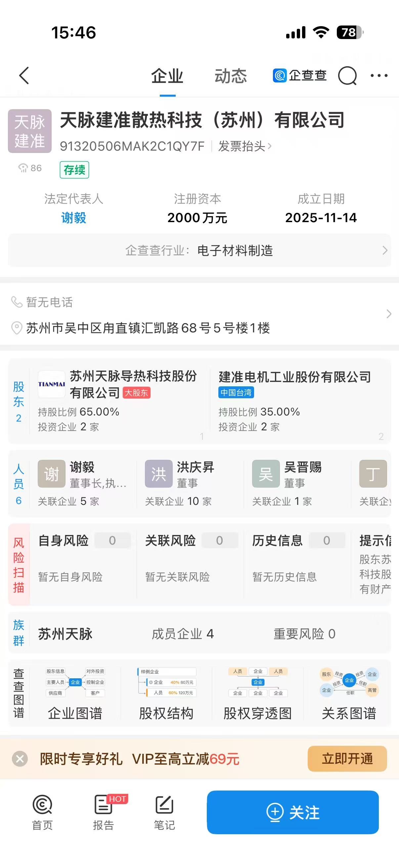Tap the 企查查 logo in header
Screen dimensions: 399x868
pos(300,75)
